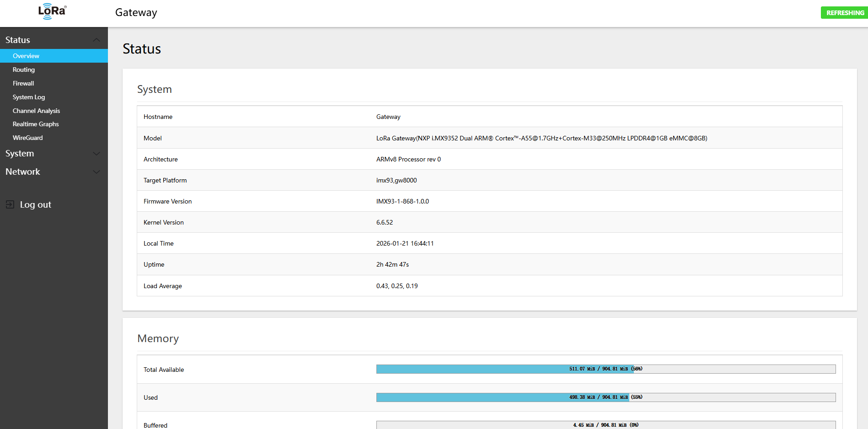Open the Firewall status page

23,83
